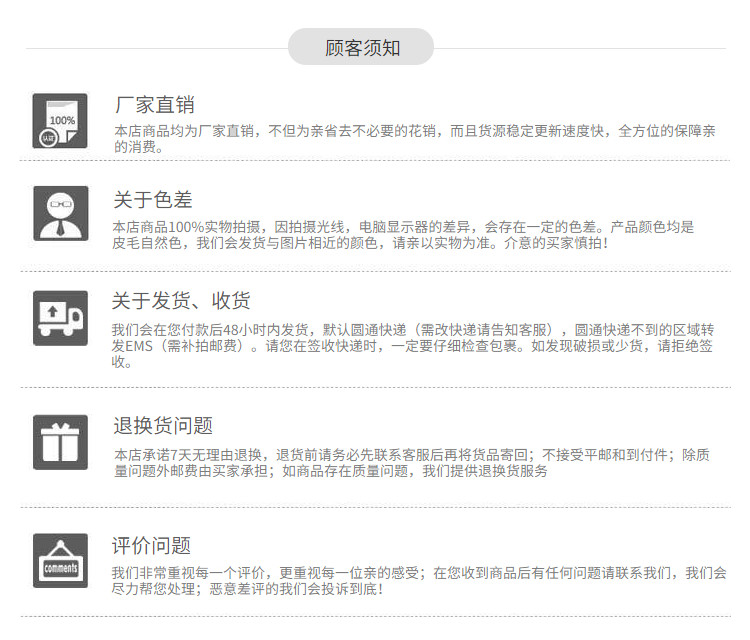Click the customer service man icon

pos(60,213)
